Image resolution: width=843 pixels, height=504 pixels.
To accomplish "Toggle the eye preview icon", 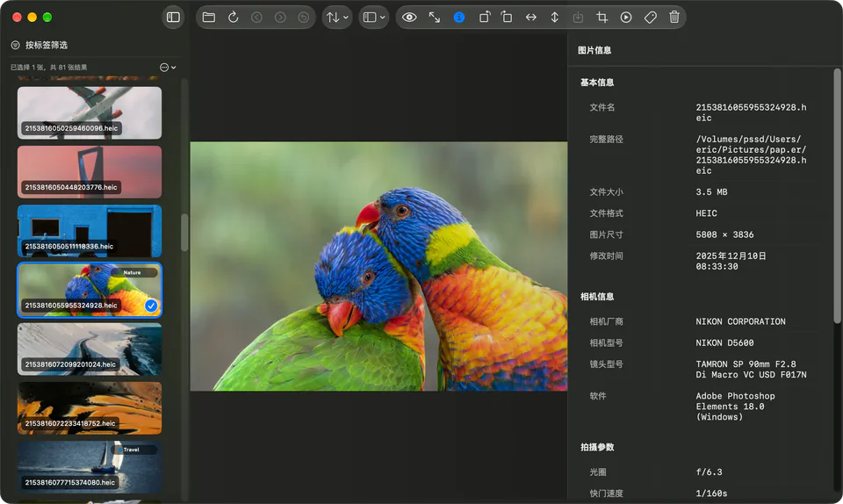I will pyautogui.click(x=409, y=18).
